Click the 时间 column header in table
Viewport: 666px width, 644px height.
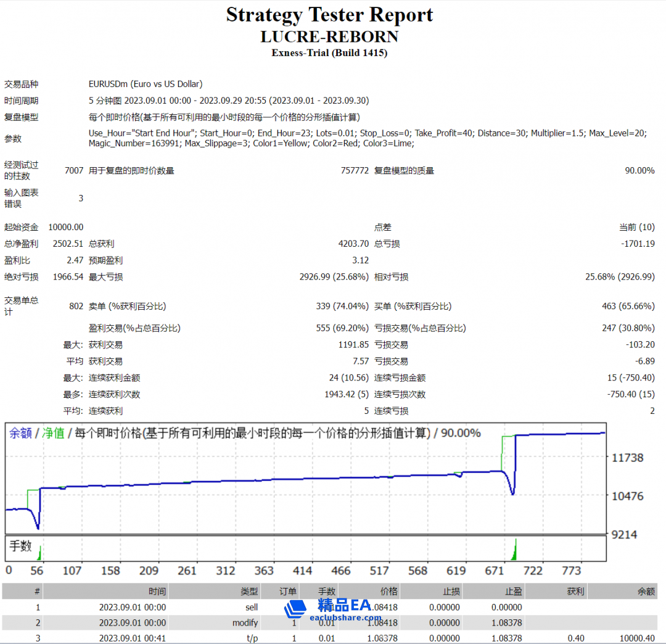tap(157, 592)
